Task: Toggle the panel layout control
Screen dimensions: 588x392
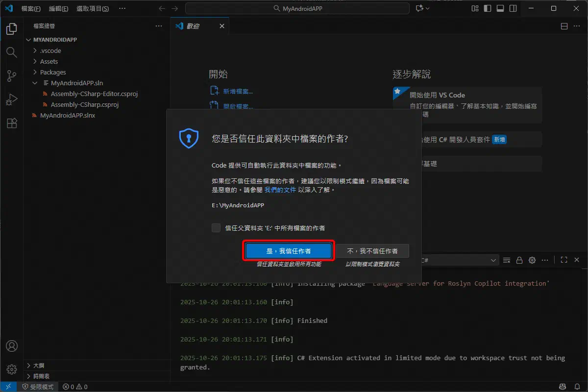Action: click(x=500, y=8)
